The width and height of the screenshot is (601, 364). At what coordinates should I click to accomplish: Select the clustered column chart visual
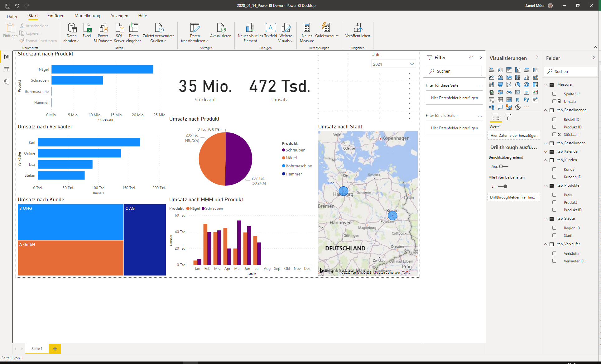[x=518, y=70]
